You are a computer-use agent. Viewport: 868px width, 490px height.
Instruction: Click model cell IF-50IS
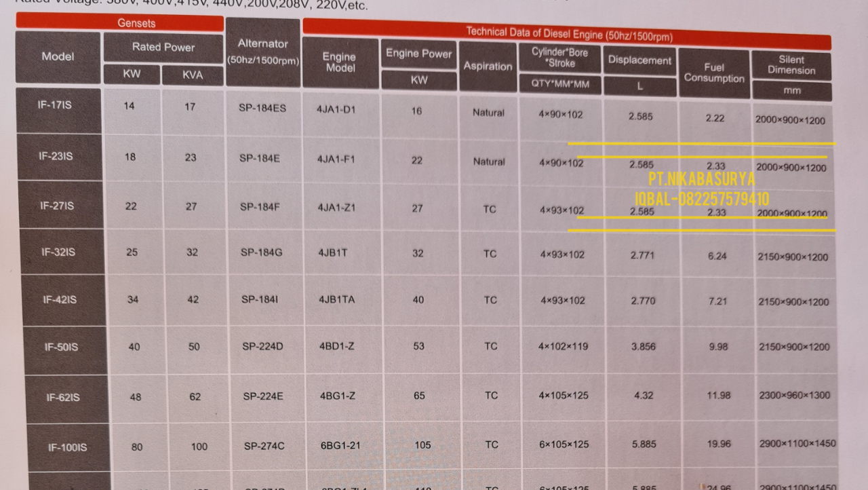pos(62,347)
